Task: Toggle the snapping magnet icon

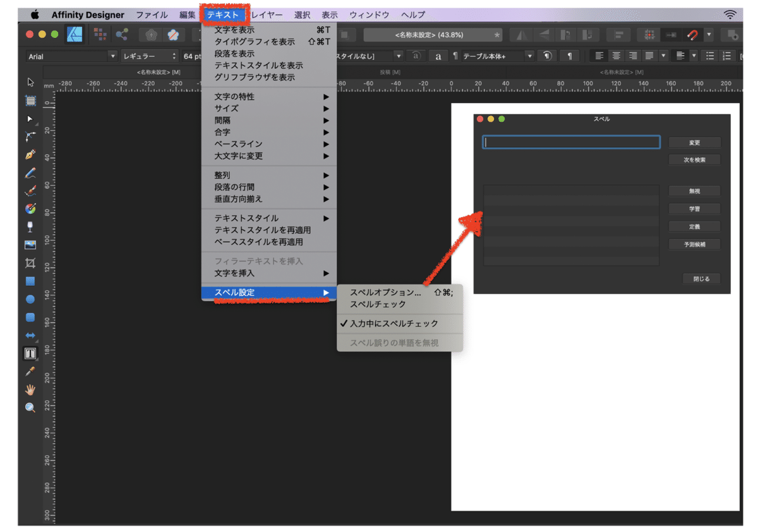Action: click(x=694, y=35)
